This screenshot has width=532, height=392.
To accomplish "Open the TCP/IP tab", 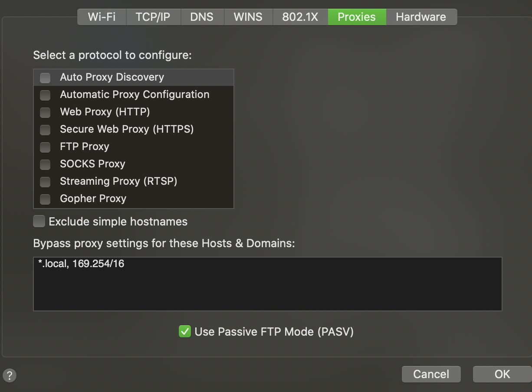I will click(x=153, y=17).
